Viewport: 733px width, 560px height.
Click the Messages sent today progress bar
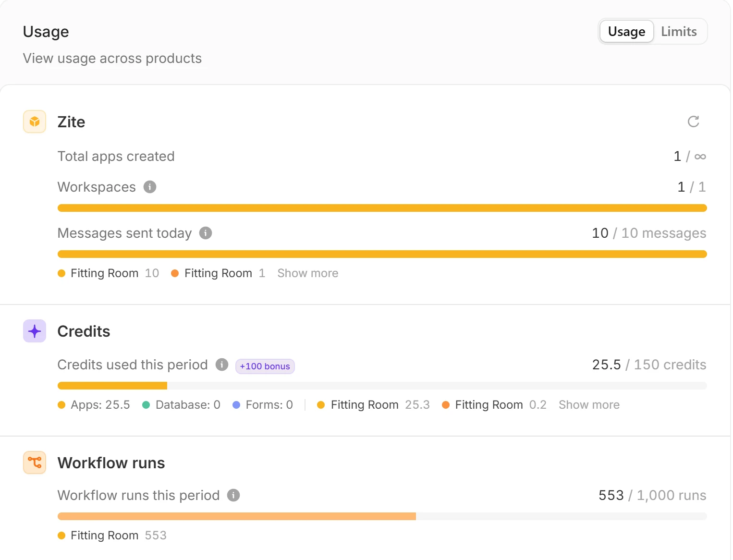[x=382, y=254]
